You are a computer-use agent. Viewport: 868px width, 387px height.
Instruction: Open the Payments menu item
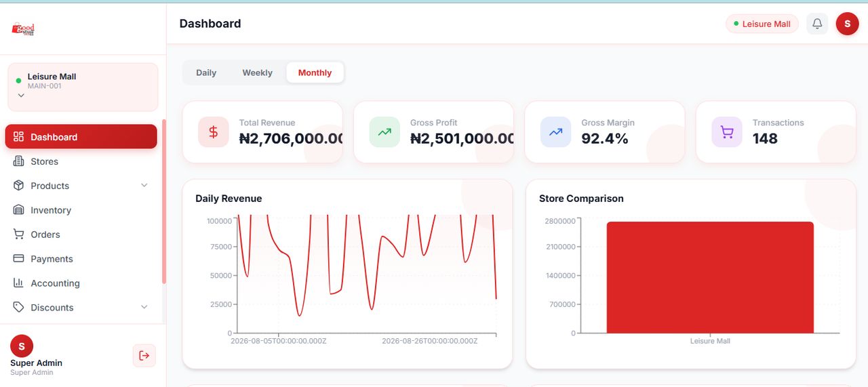pos(81,259)
